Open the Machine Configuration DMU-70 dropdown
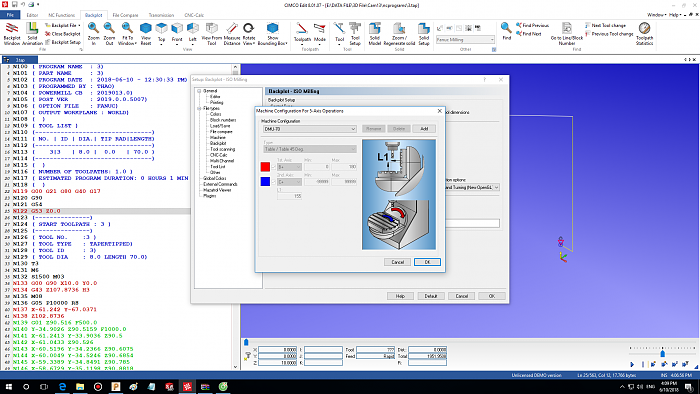The width and height of the screenshot is (700, 394). click(309, 129)
